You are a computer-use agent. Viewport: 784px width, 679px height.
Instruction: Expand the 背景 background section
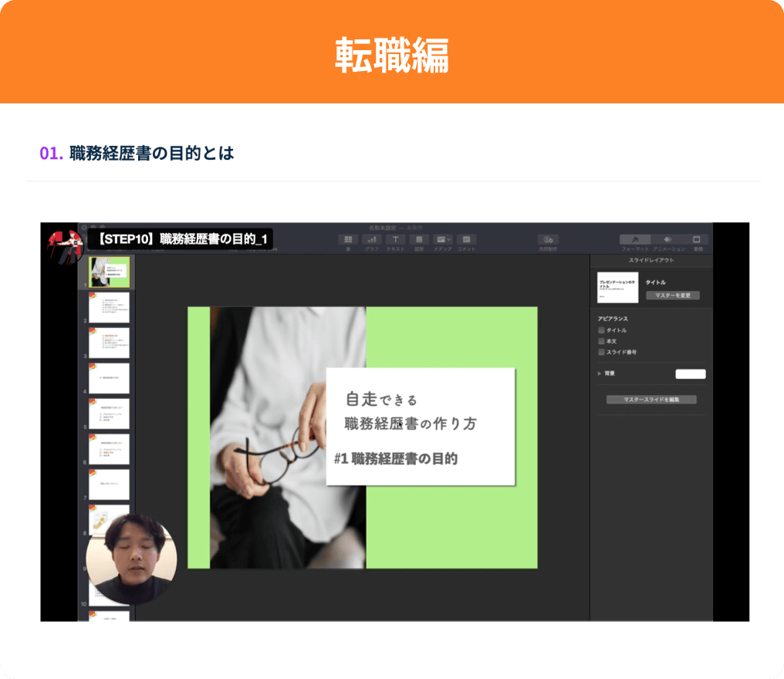coord(600,373)
